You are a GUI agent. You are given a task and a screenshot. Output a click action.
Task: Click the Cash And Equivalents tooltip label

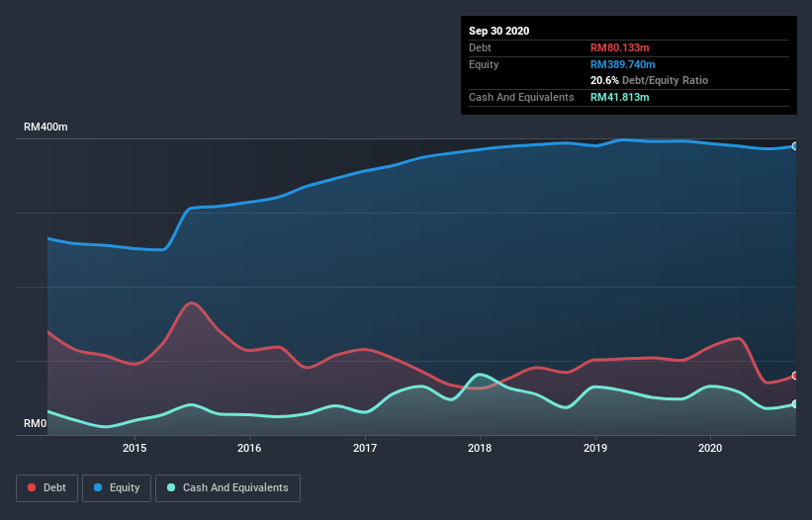tap(521, 97)
